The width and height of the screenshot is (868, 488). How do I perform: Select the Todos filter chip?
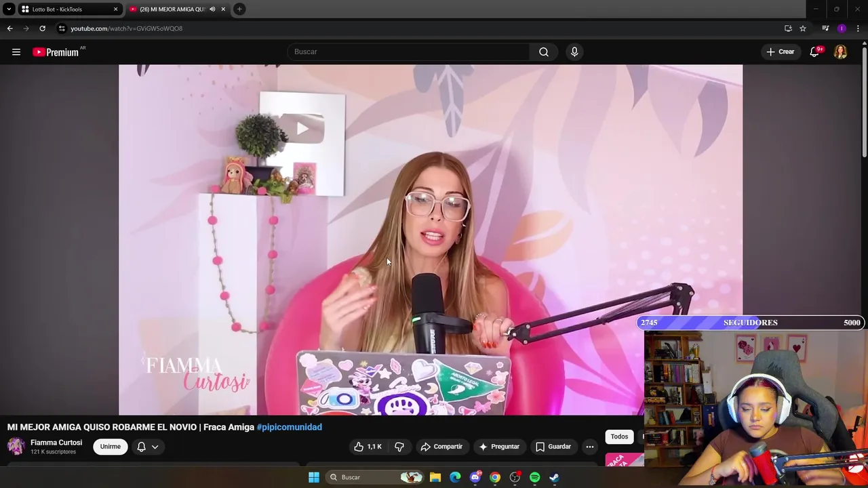[619, 436]
